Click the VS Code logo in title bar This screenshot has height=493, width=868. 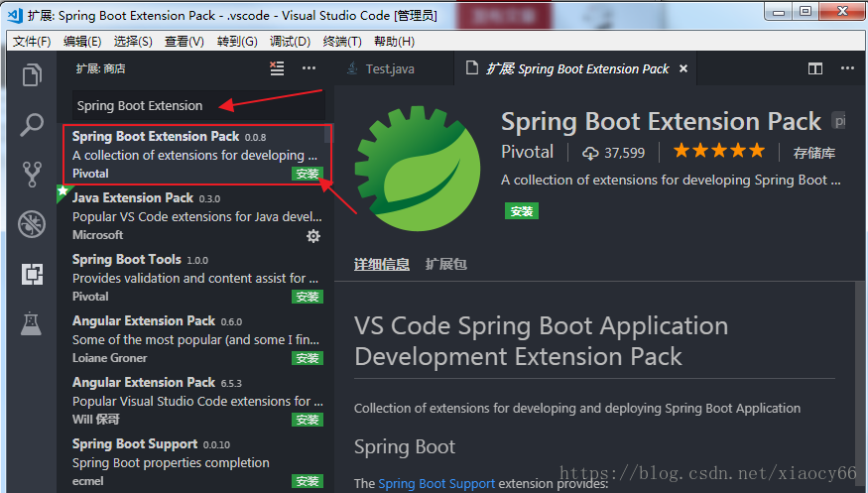15,15
